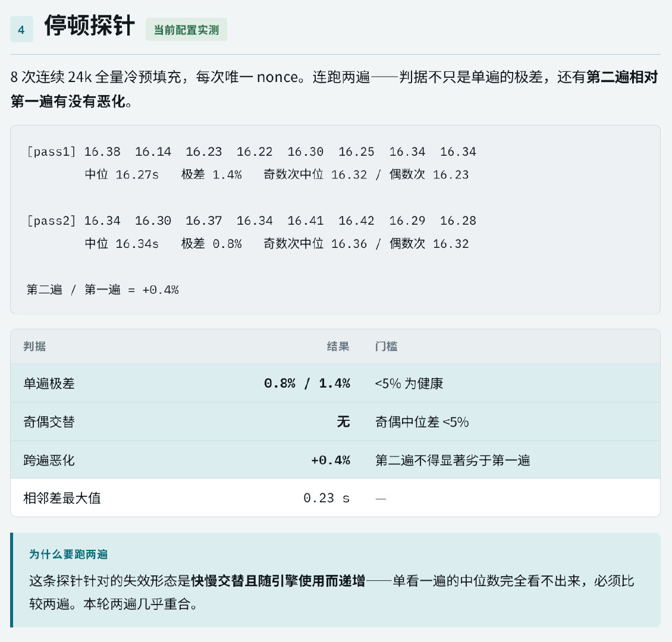Click the [pass1] label in code block

51,152
